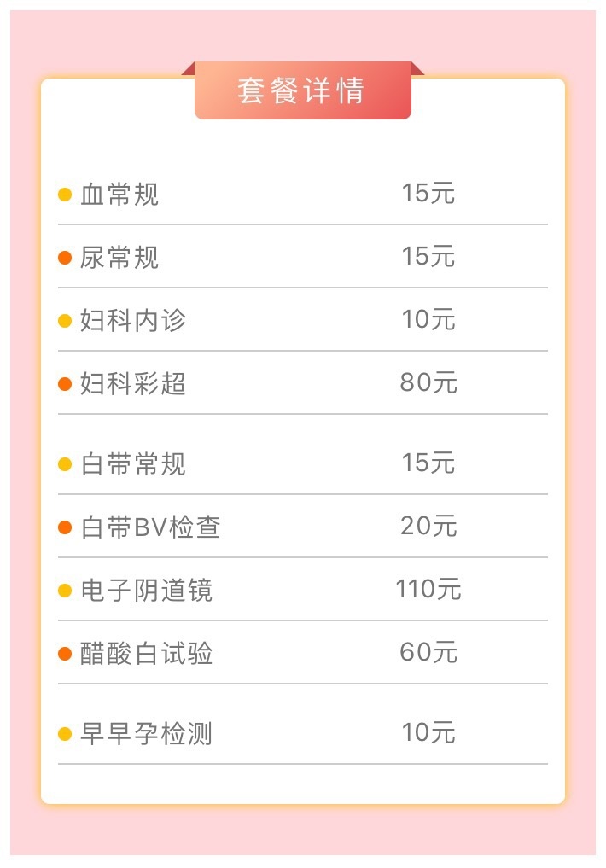
Task: Open the 血常规 item
Action: coord(119,195)
